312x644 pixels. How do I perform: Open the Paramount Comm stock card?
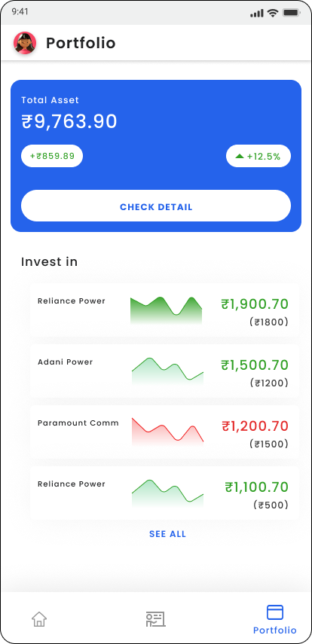coord(164,432)
